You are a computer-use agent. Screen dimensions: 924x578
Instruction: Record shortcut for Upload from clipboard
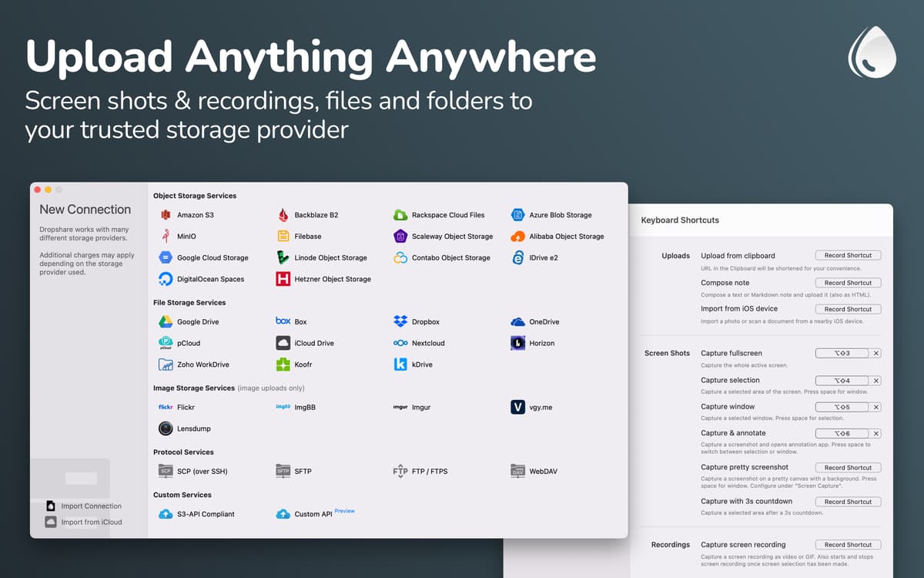click(848, 255)
